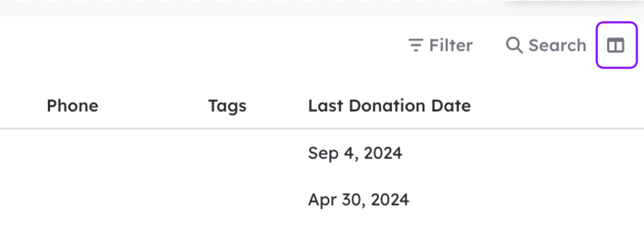Open the column layout icon
Image resolution: width=644 pixels, height=232 pixels.
[x=616, y=45]
